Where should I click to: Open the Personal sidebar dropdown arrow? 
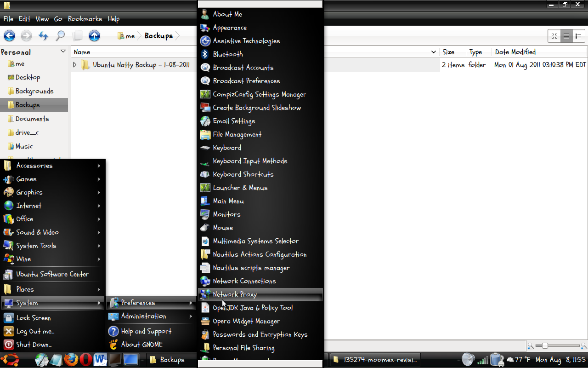click(x=63, y=52)
